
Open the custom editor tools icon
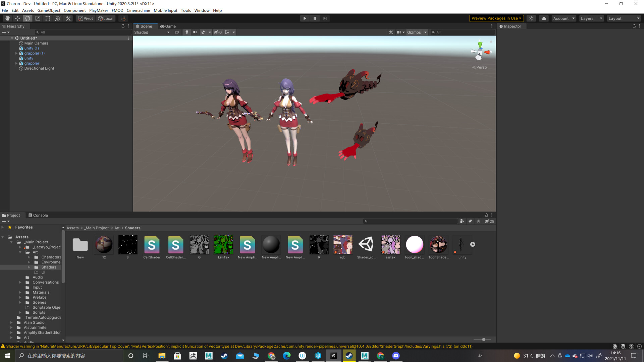tap(68, 18)
